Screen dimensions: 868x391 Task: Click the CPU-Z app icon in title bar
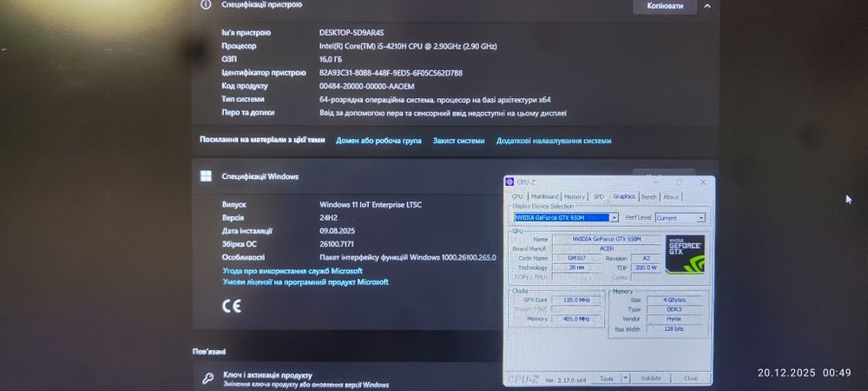tap(510, 182)
